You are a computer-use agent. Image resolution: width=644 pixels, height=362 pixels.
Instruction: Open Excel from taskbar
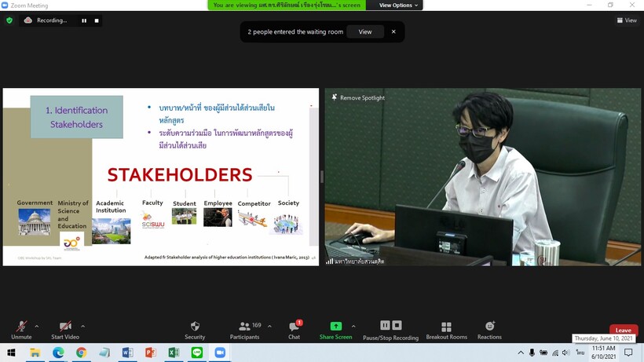click(174, 353)
